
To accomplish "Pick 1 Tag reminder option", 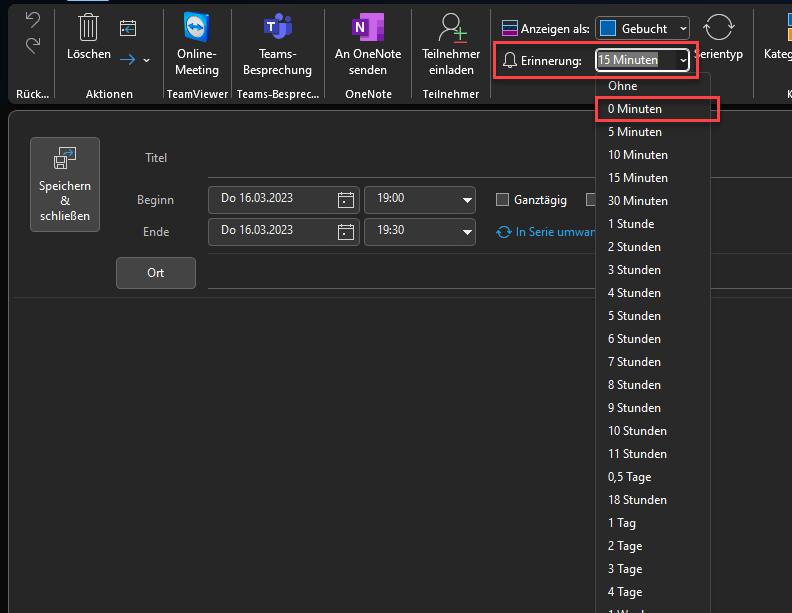I will click(x=622, y=523).
